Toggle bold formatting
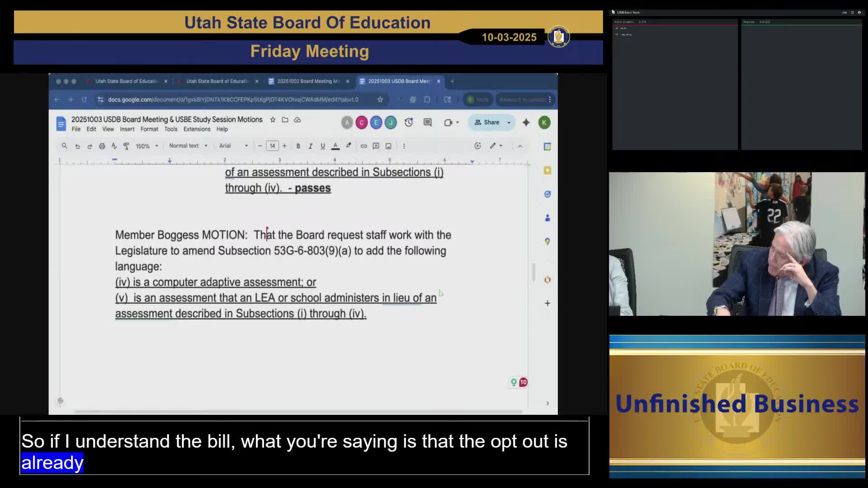Screen dimensions: 868x488 tap(298, 146)
